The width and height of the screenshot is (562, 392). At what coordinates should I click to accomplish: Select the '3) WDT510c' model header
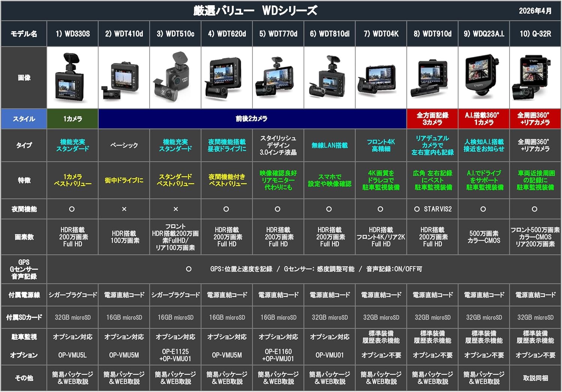tap(175, 34)
